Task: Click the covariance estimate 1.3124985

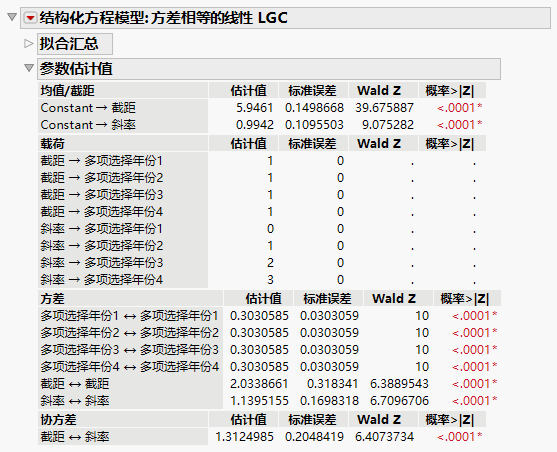Action: (244, 437)
